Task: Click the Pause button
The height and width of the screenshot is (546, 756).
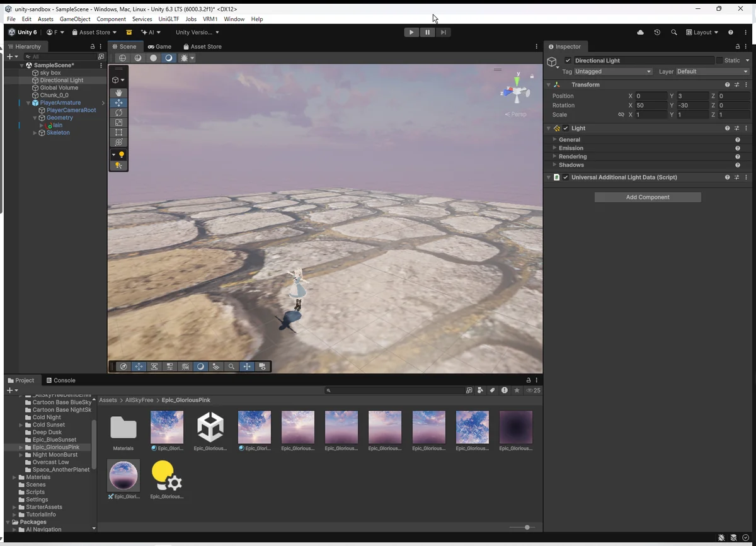Action: [427, 32]
